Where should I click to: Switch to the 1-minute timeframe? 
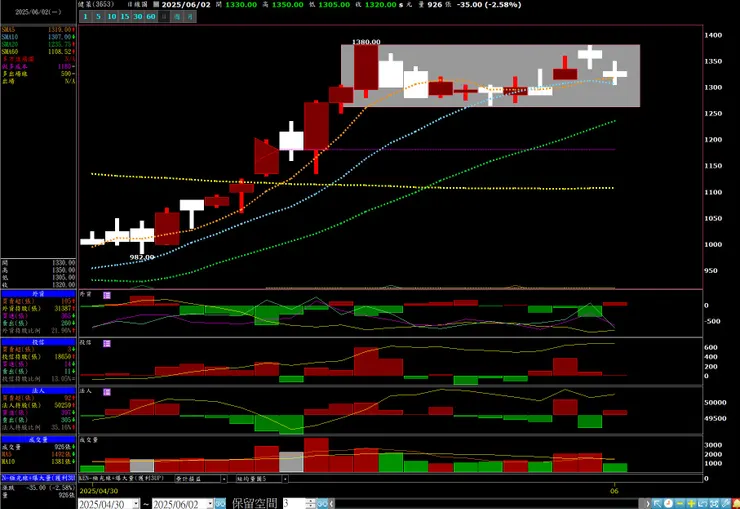(85, 17)
